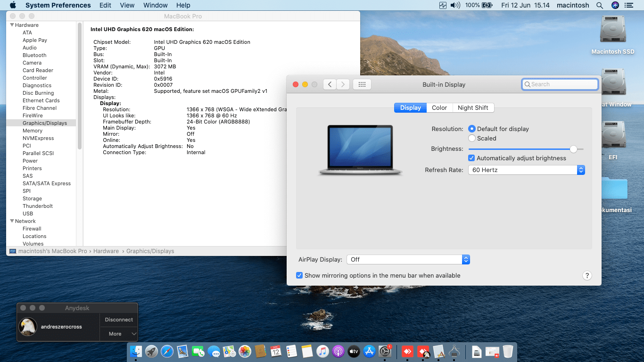Disable mirroring options in the menu bar
This screenshot has width=644, height=362.
(300, 275)
